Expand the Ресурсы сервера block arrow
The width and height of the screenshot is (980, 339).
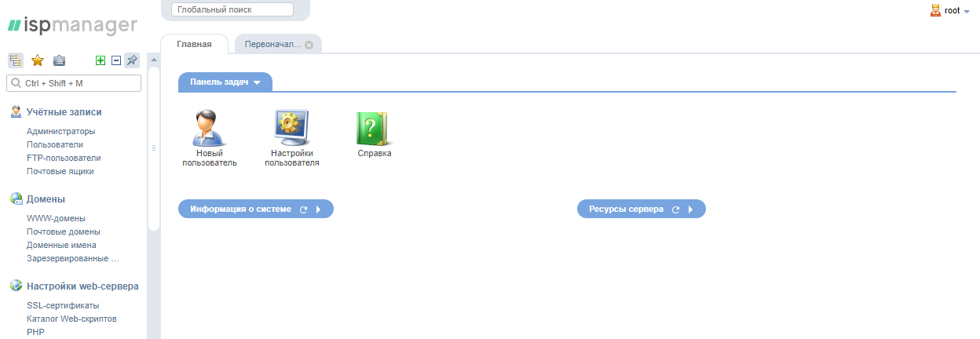(690, 210)
